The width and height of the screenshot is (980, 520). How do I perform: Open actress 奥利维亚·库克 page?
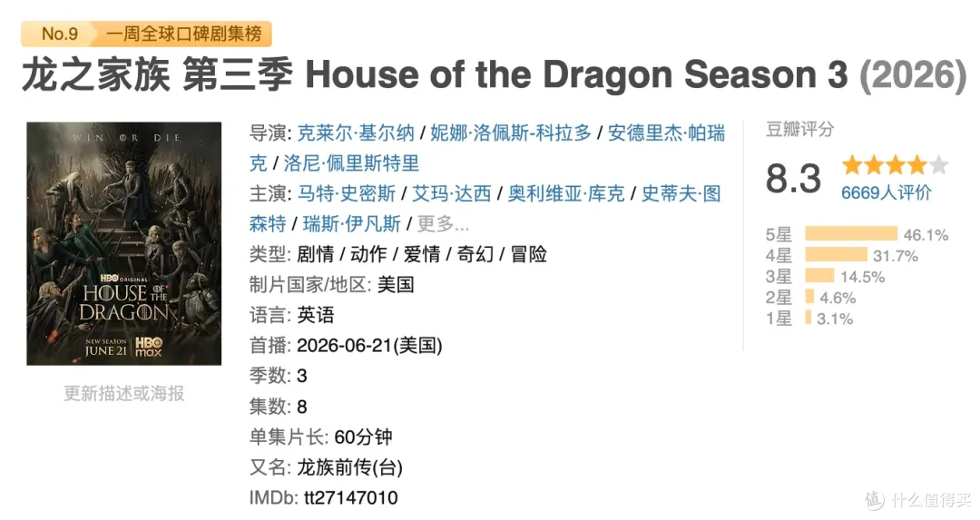coord(566,193)
